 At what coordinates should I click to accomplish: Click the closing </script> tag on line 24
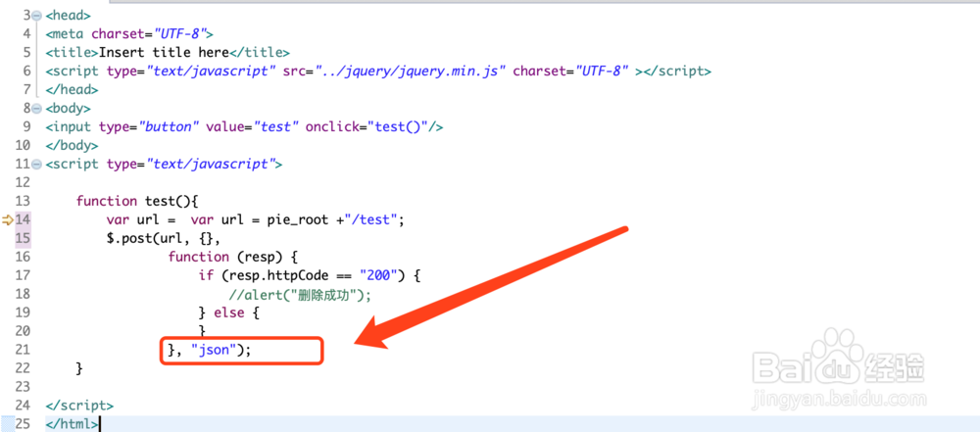point(79,406)
